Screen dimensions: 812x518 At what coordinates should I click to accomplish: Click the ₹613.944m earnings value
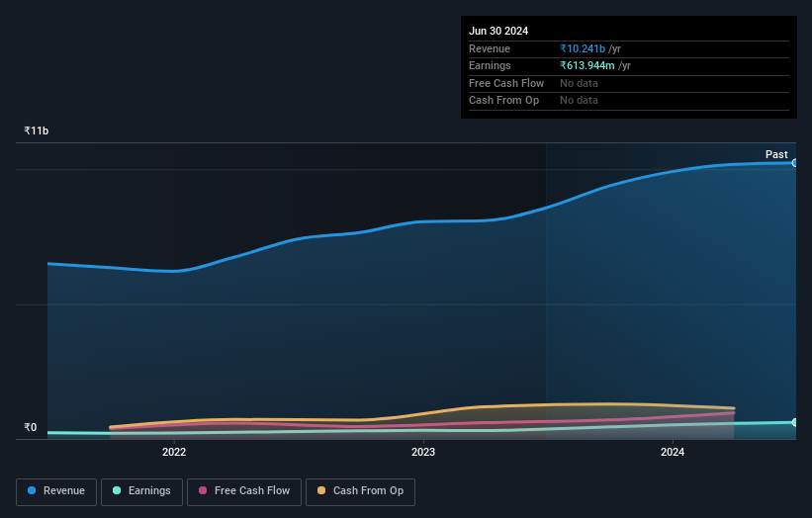tap(587, 65)
